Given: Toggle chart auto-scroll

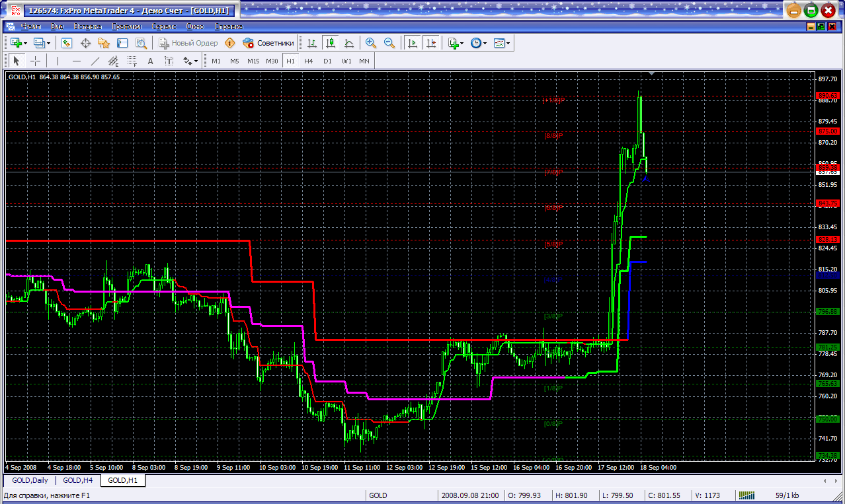Looking at the screenshot, I should pyautogui.click(x=413, y=43).
